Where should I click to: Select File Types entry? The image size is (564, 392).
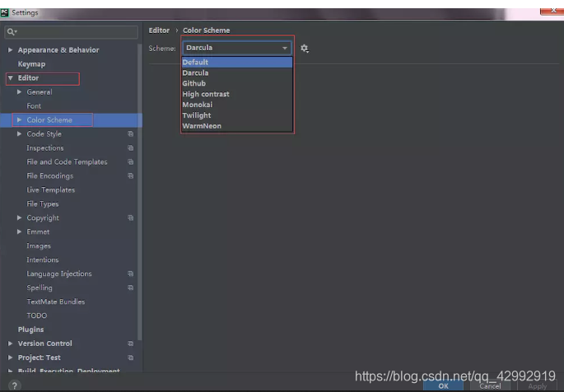(x=43, y=204)
